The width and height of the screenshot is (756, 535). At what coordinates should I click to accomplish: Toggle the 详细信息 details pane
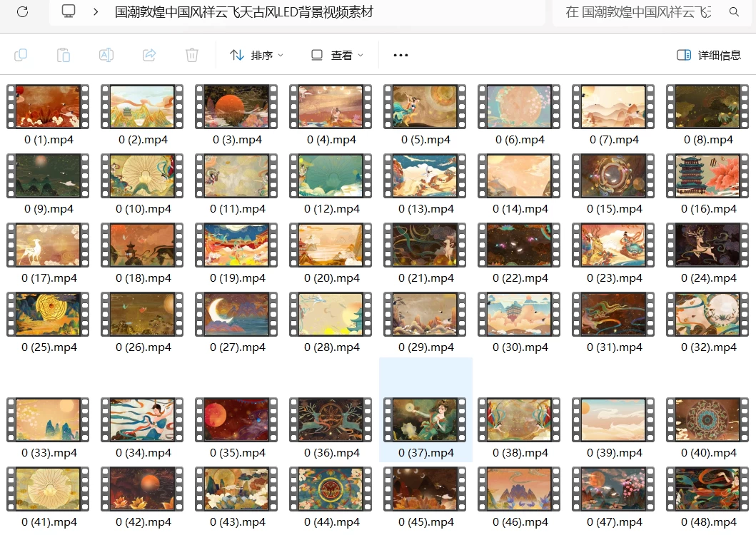click(x=709, y=55)
